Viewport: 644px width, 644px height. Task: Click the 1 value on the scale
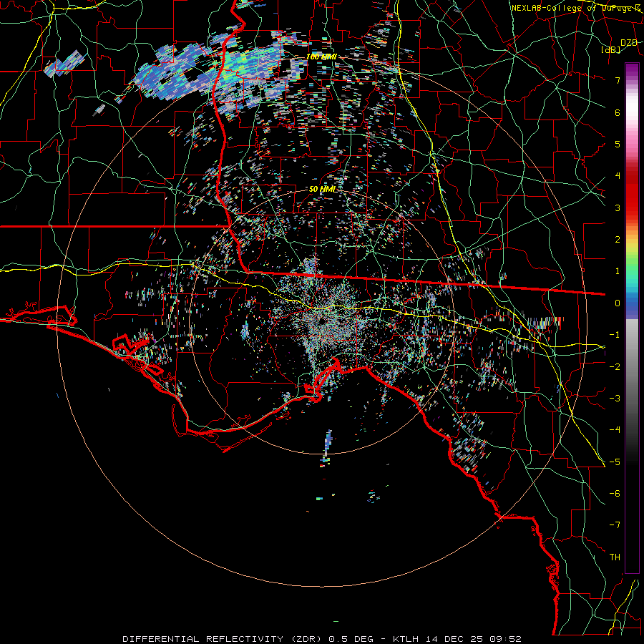tap(618, 271)
